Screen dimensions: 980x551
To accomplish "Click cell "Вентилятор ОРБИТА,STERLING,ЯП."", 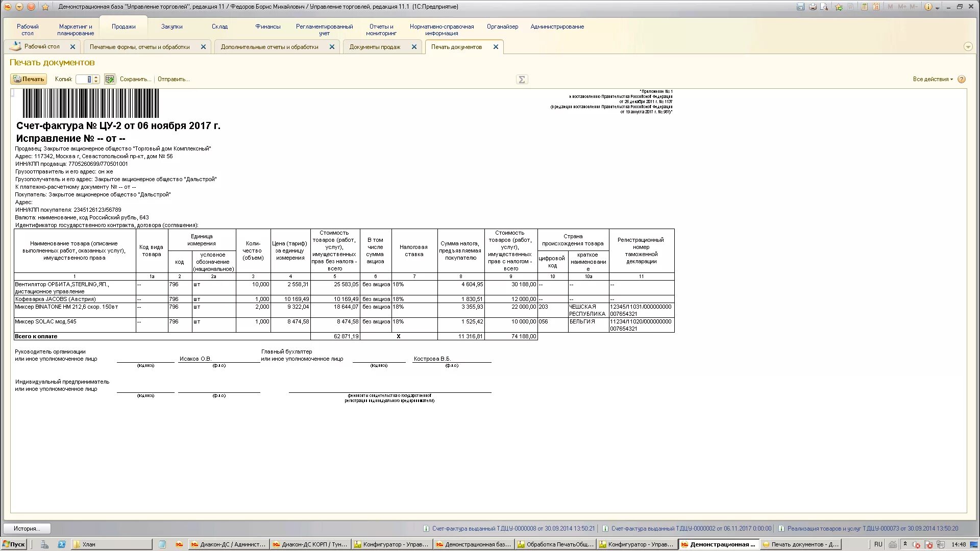I will point(75,288).
